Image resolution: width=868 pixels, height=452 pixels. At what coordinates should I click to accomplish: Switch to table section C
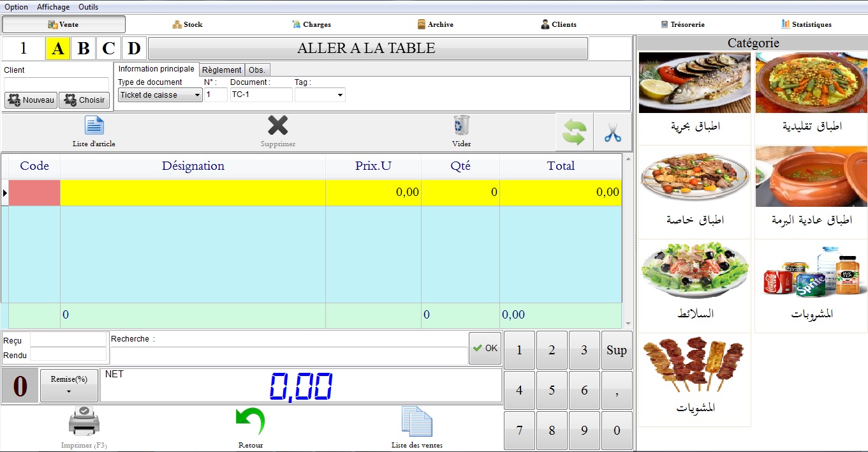coord(108,49)
